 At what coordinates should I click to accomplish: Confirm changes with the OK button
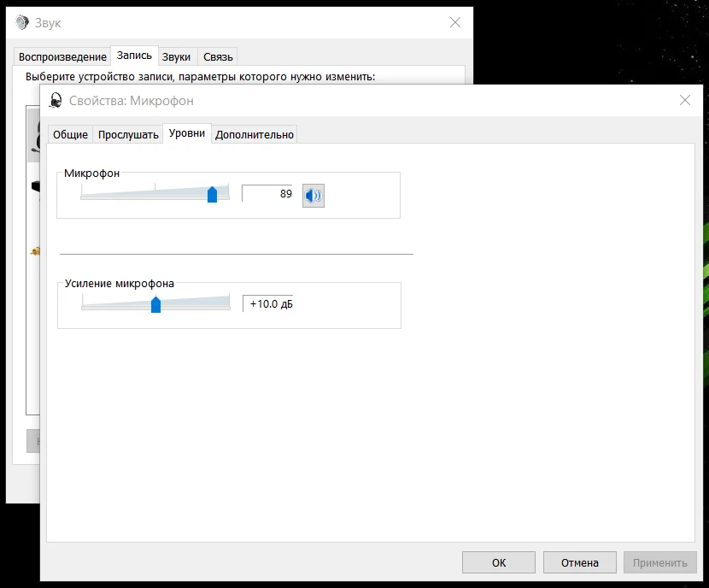[x=499, y=562]
